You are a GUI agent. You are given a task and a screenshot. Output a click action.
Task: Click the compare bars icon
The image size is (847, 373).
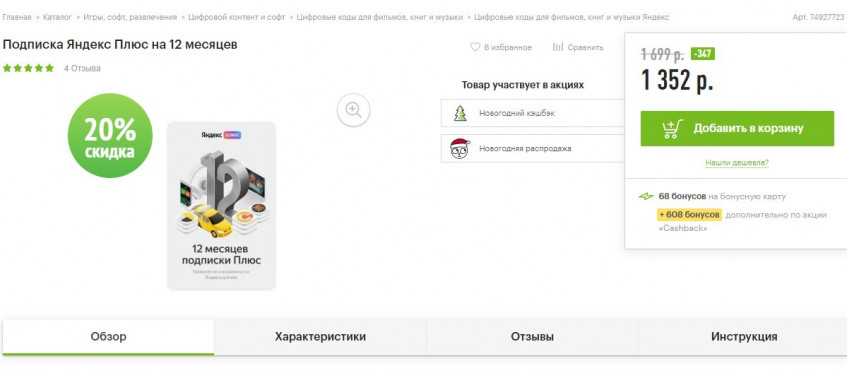558,47
